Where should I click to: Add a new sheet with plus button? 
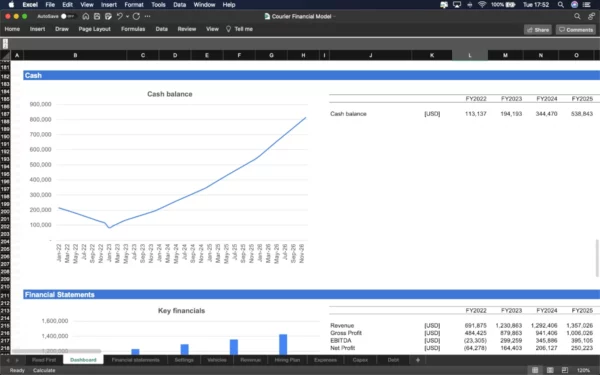pos(418,360)
